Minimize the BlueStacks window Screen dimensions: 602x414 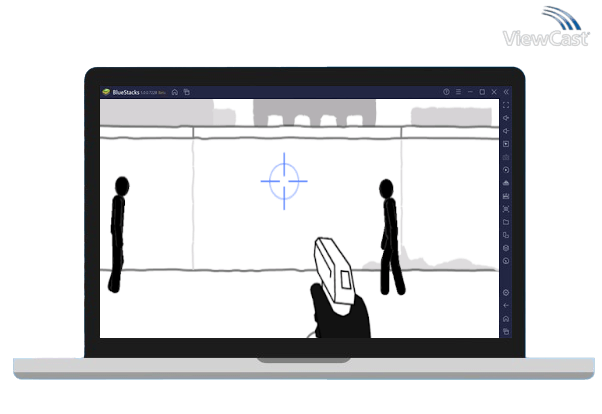[x=470, y=92]
